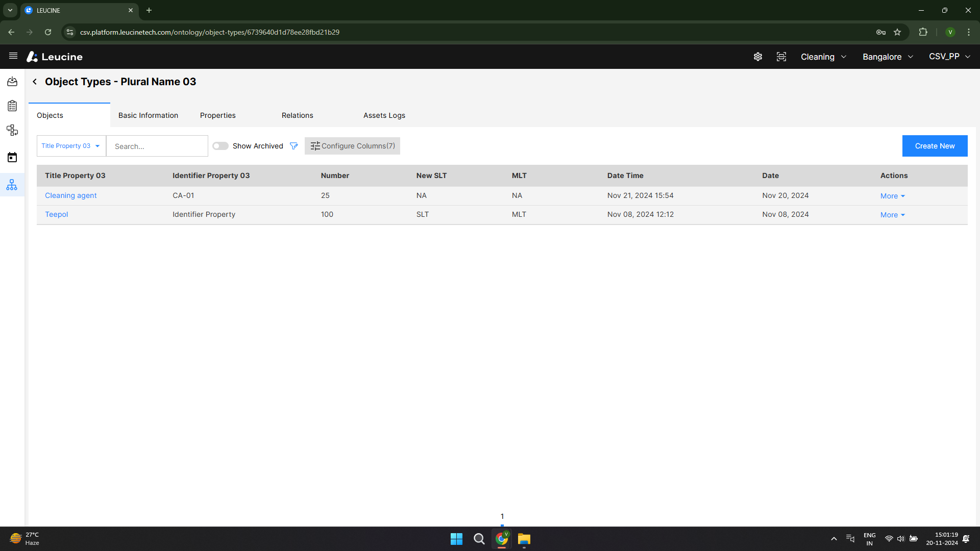The height and width of the screenshot is (551, 980).
Task: Open the password key icon in address bar
Action: pyautogui.click(x=881, y=32)
